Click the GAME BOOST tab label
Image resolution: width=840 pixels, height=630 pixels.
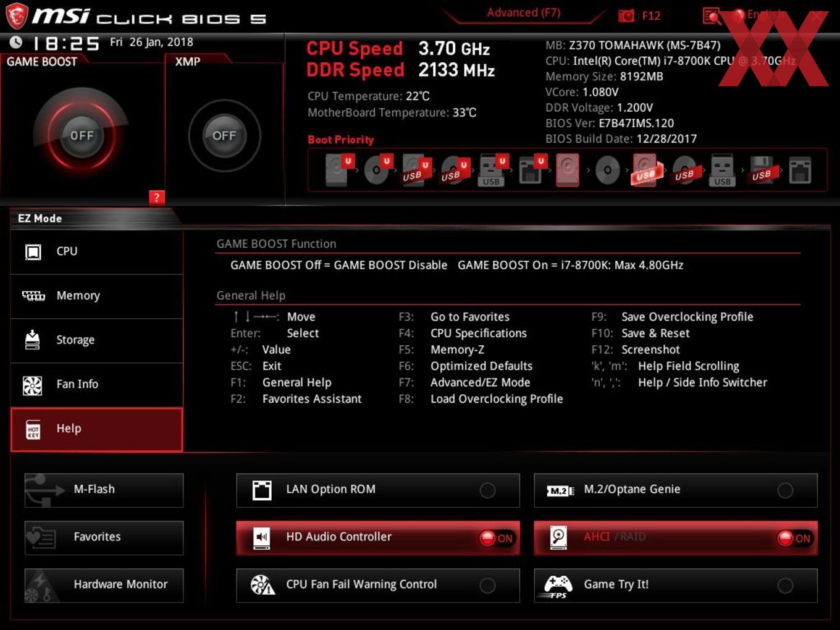tap(42, 62)
